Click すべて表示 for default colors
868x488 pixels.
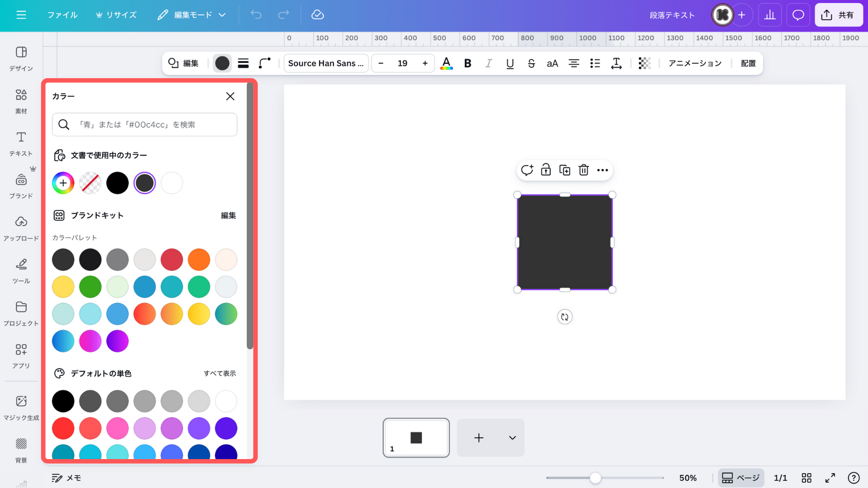220,373
